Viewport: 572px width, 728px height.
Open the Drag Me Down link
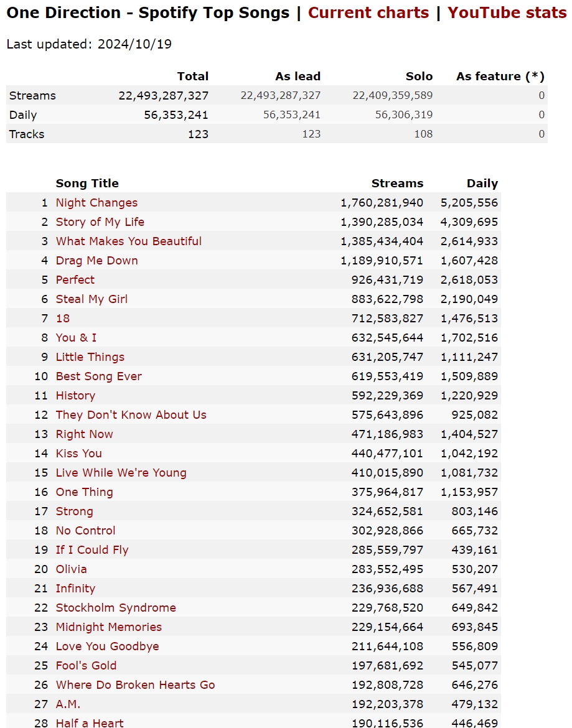point(96,261)
